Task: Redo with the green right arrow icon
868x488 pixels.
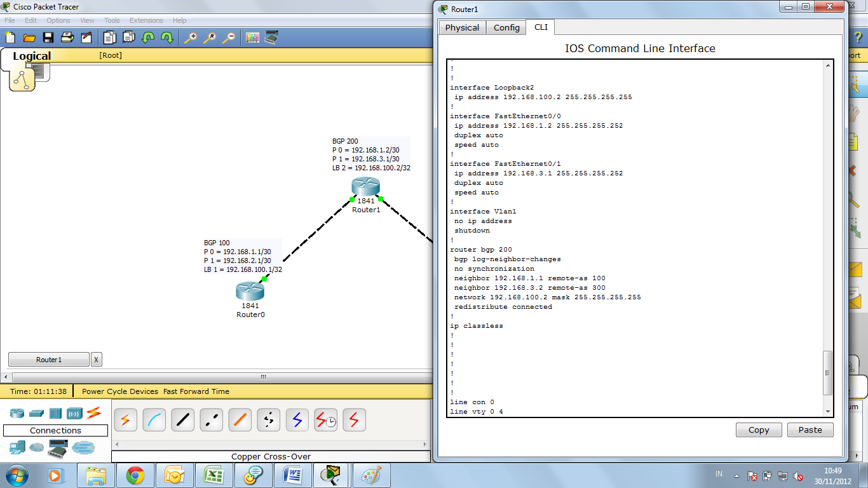Action: pos(167,37)
